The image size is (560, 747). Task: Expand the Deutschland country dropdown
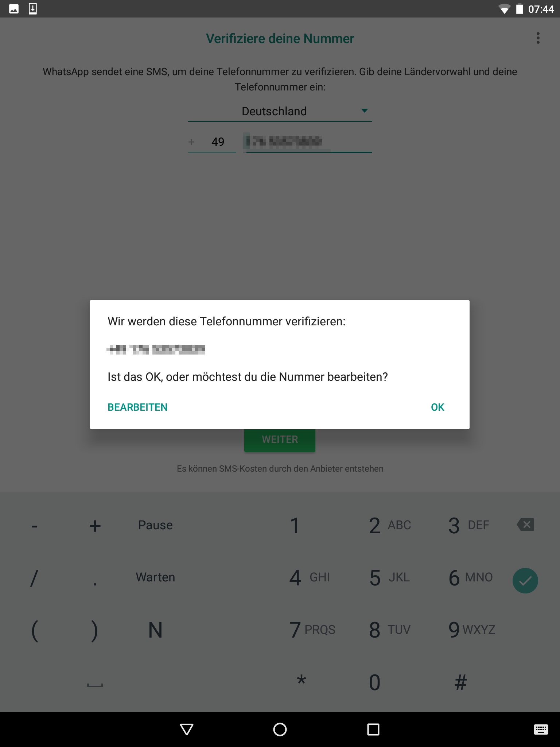tap(280, 111)
